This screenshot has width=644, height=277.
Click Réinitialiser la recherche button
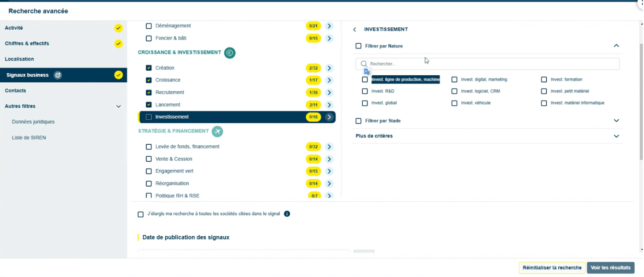coord(552,268)
